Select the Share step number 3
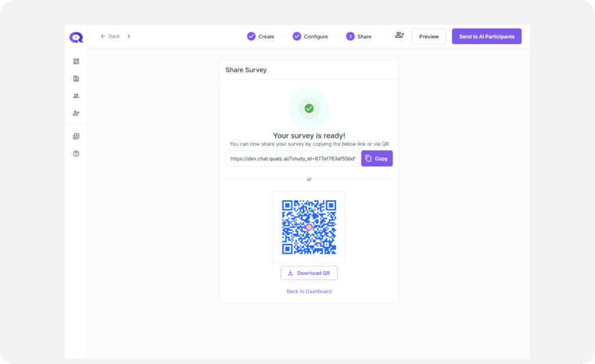 click(x=350, y=37)
